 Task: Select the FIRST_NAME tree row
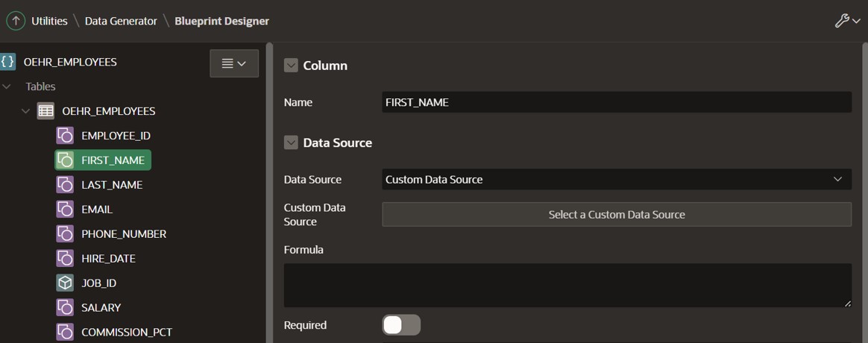coord(103,160)
